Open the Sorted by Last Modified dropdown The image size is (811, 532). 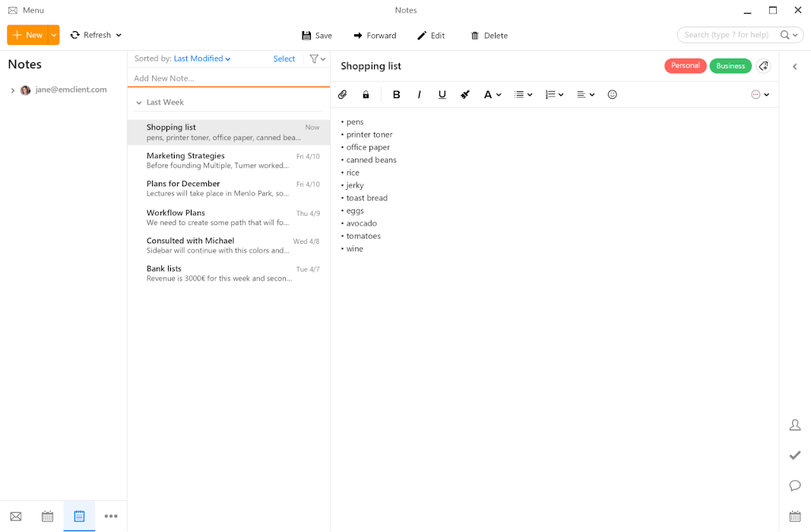click(x=201, y=59)
